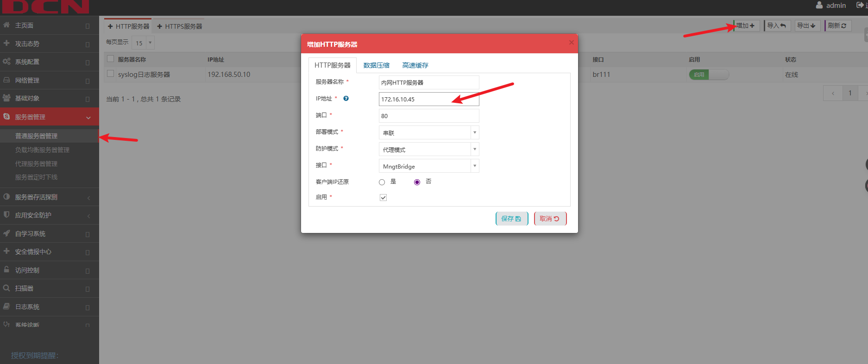Screen dimensions: 868x364
Task: Expand the 网络管理 menu indicator
Action: click(88, 81)
